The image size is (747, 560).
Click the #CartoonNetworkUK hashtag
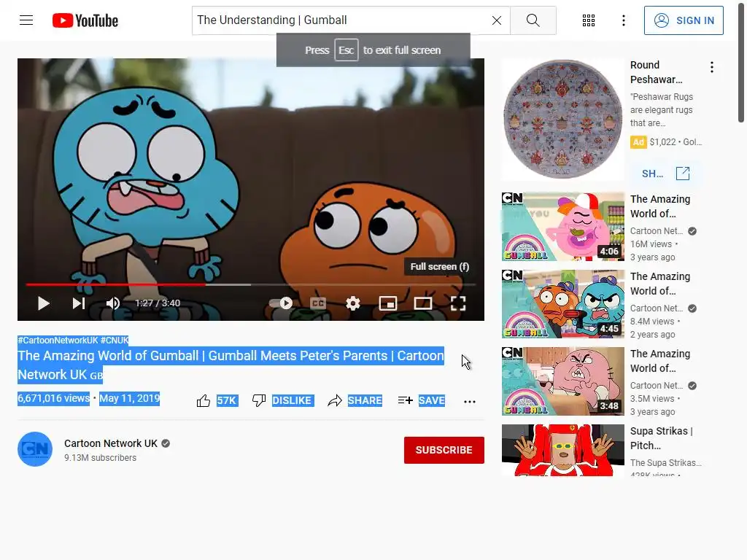pos(58,340)
